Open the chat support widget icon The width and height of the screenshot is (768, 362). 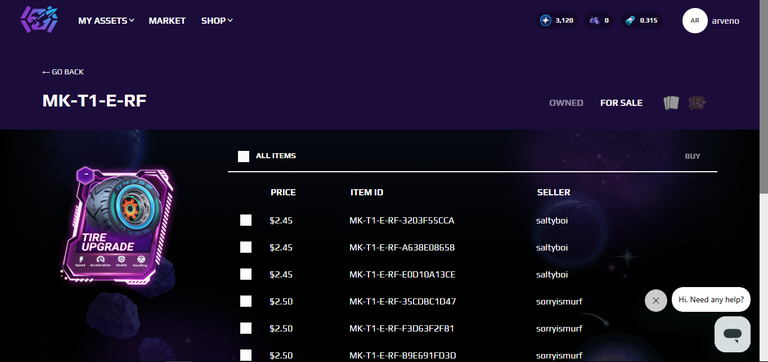pyautogui.click(x=732, y=334)
